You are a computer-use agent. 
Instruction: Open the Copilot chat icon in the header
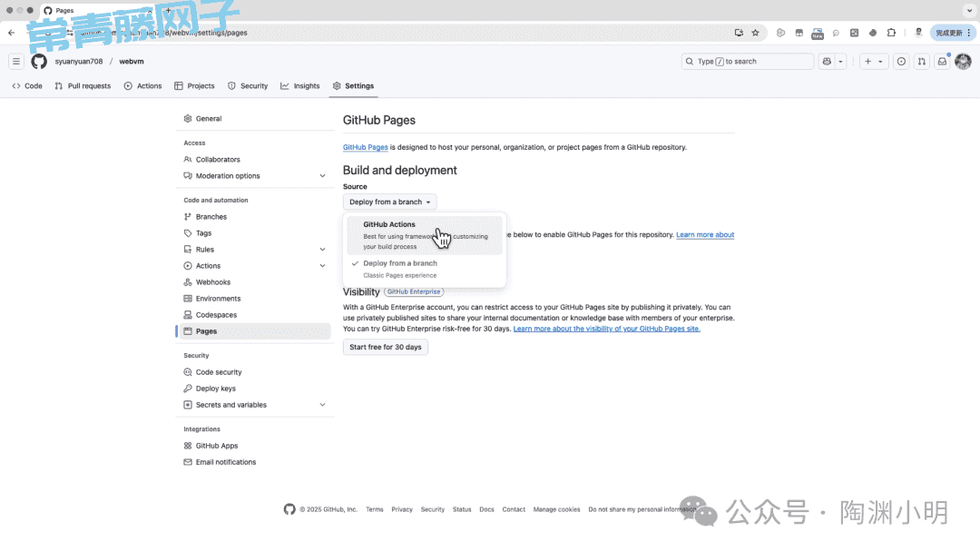point(827,61)
